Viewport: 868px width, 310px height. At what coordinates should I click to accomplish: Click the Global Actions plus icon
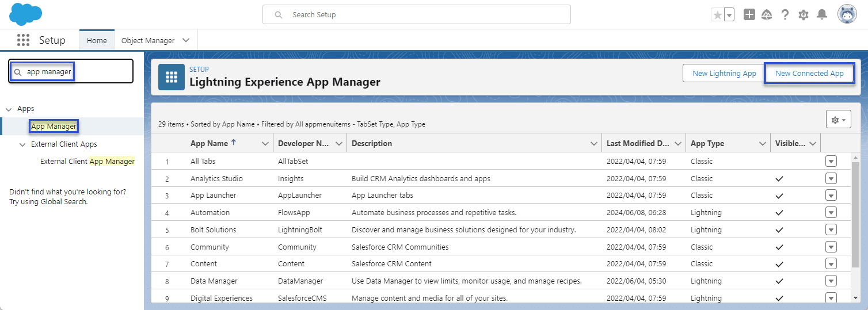pyautogui.click(x=749, y=15)
